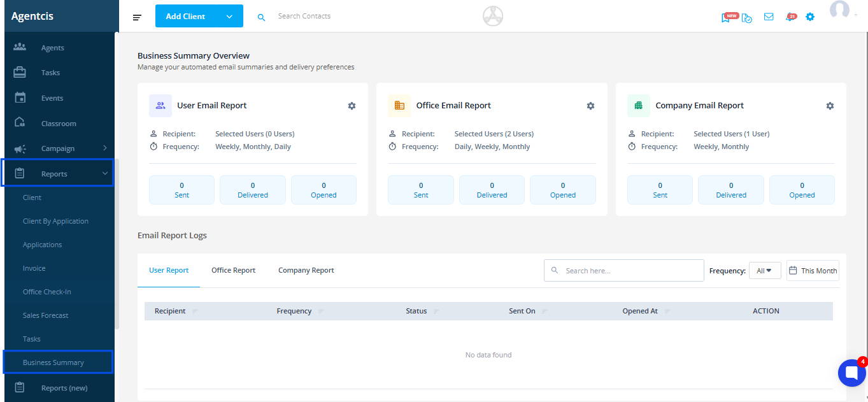The width and height of the screenshot is (868, 402).
Task: Open the header settings gear icon
Action: 810,17
